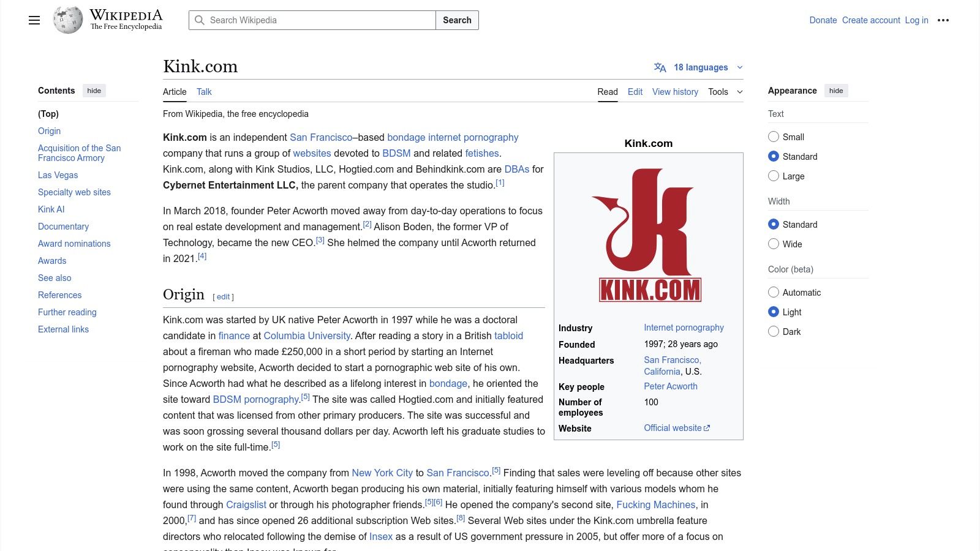Open the DBAs link
The width and height of the screenshot is (980, 551).
pyautogui.click(x=517, y=170)
